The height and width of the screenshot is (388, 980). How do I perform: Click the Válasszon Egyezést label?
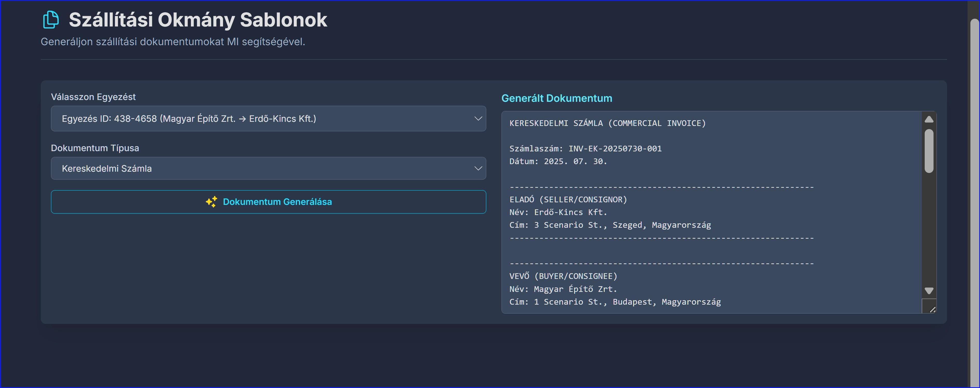pyautogui.click(x=93, y=97)
